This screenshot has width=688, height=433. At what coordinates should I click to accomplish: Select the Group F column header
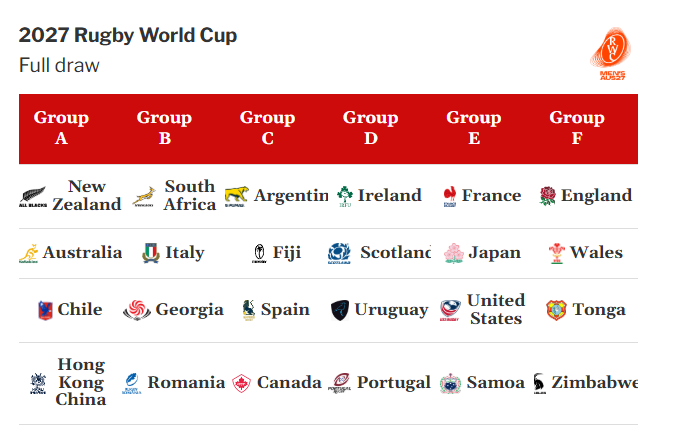(x=577, y=128)
